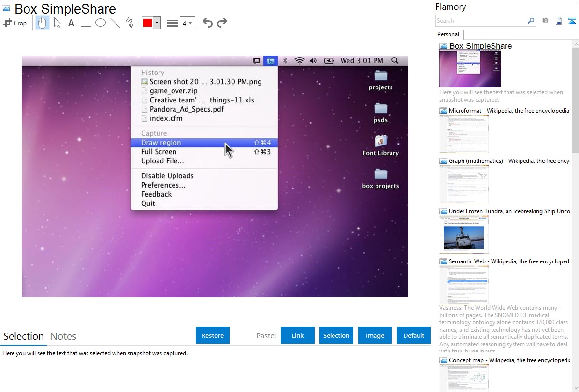Pick the text annotation tool
This screenshot has height=392, width=579.
click(71, 23)
